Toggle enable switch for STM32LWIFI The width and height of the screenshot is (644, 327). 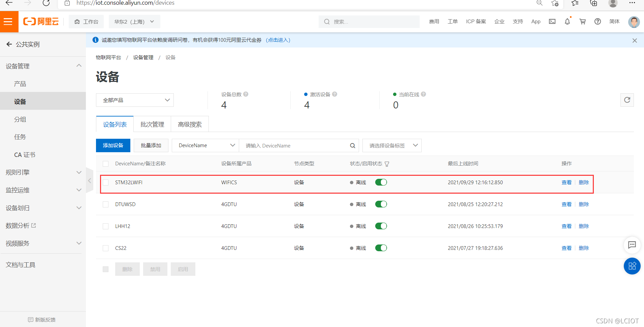[381, 182]
